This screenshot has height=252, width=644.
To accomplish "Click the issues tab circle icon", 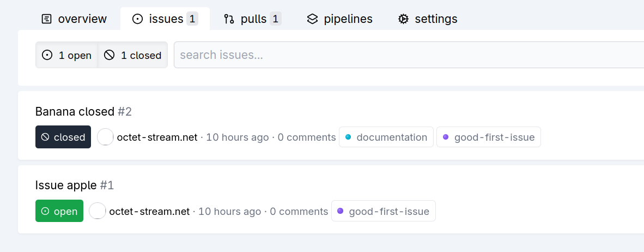I will pos(138,19).
